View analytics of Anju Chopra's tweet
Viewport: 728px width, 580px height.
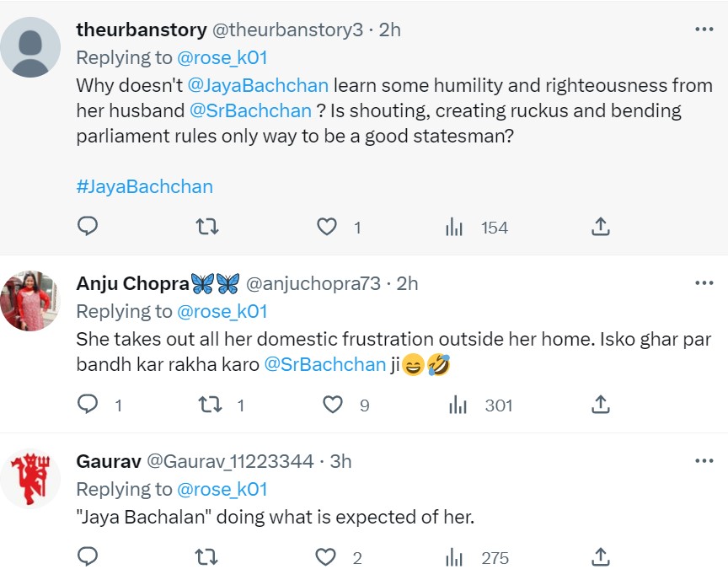pos(457,405)
